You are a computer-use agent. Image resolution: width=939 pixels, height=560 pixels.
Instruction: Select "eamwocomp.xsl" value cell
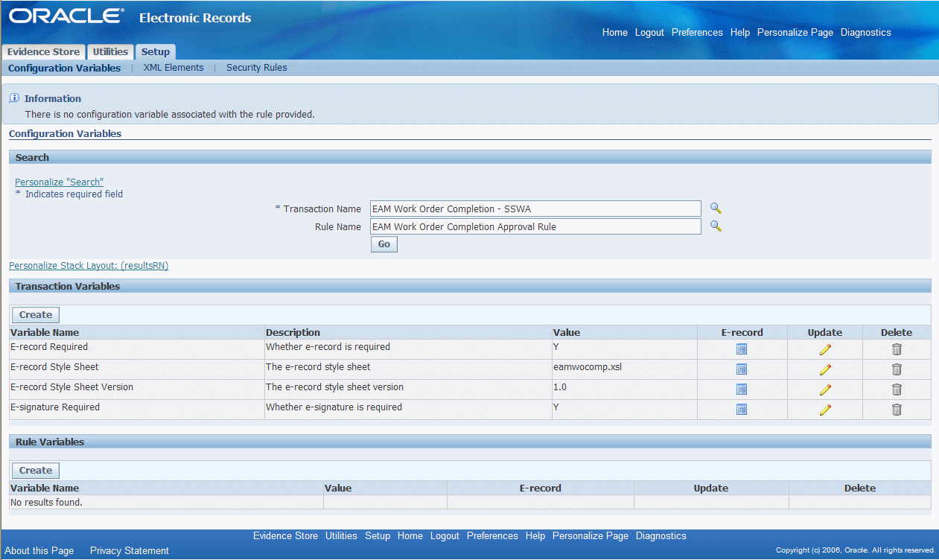click(x=588, y=367)
